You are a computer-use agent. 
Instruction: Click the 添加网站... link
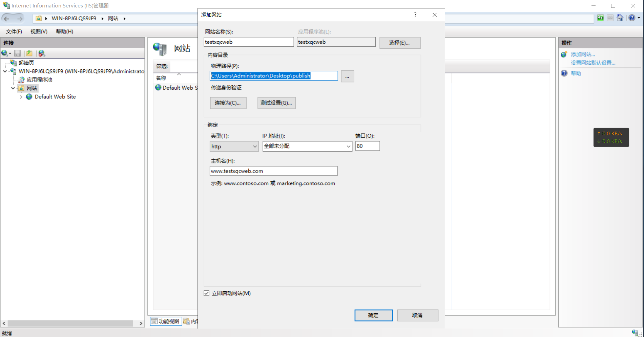[x=583, y=54]
